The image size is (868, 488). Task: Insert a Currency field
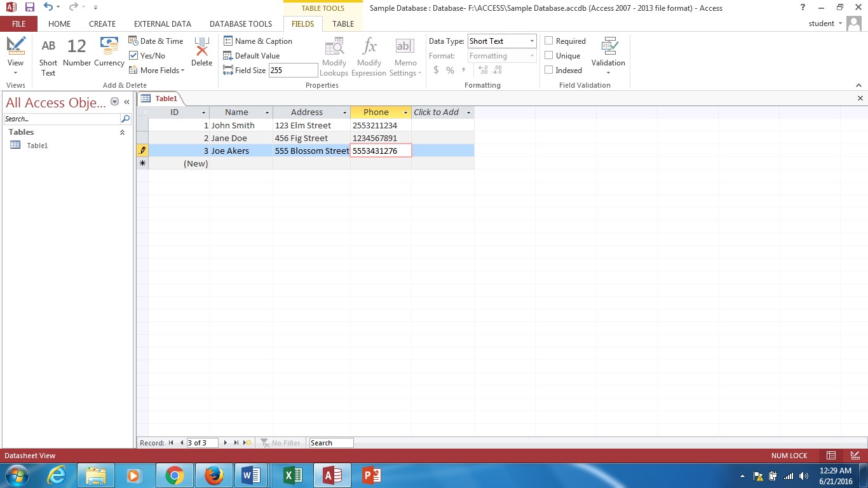click(109, 53)
